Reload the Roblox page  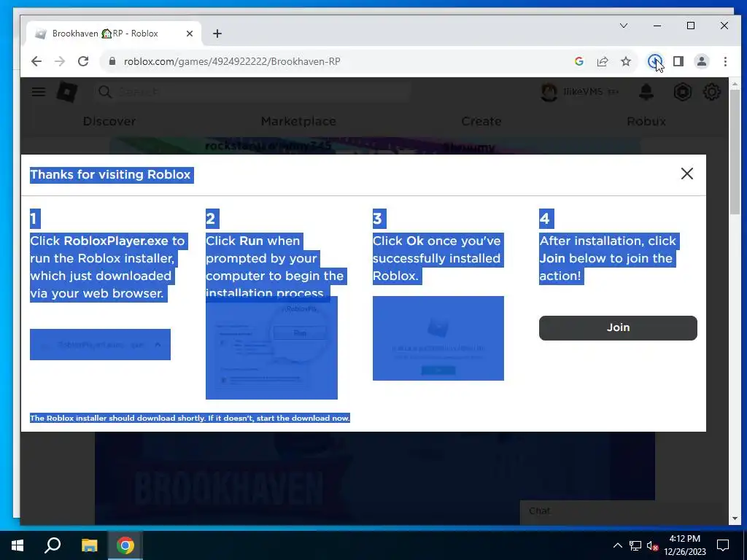click(x=83, y=61)
